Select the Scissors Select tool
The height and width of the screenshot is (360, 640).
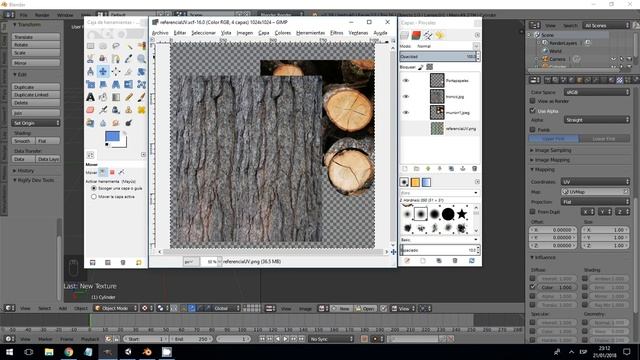pyautogui.click(x=90, y=59)
